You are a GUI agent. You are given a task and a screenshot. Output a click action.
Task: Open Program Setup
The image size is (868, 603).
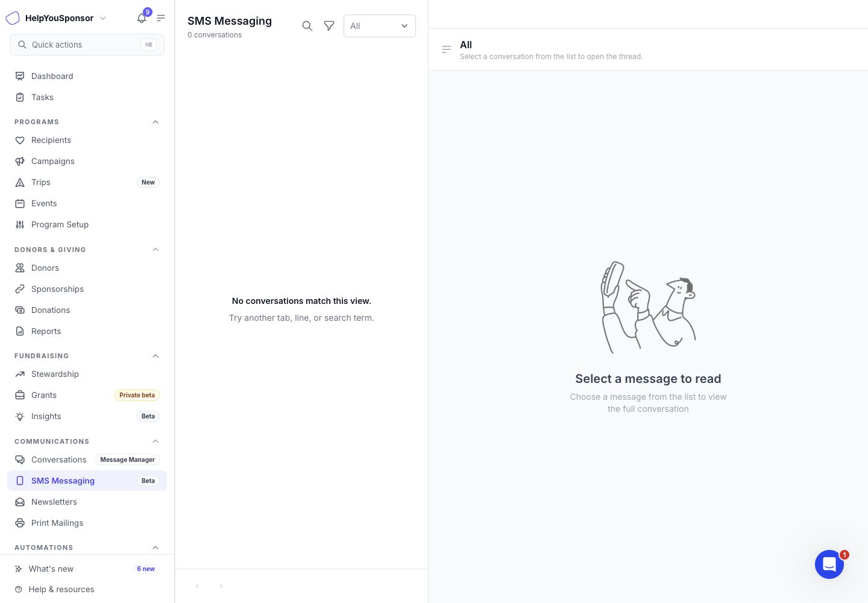[x=87, y=224]
